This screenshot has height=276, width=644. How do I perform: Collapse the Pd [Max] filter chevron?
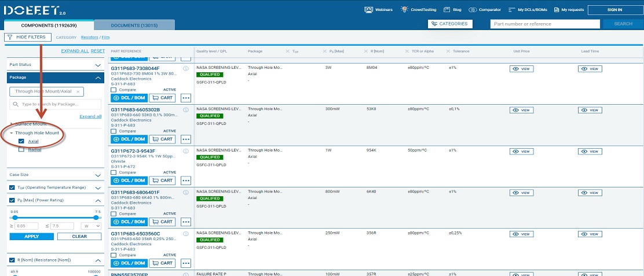98,201
